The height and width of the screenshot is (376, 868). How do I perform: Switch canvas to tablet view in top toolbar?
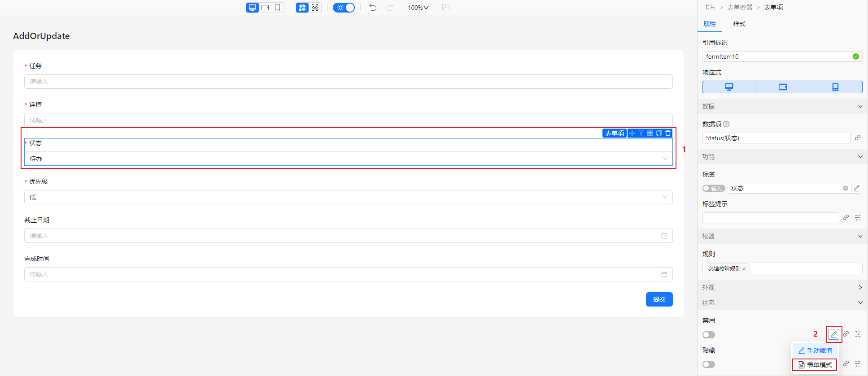[265, 8]
